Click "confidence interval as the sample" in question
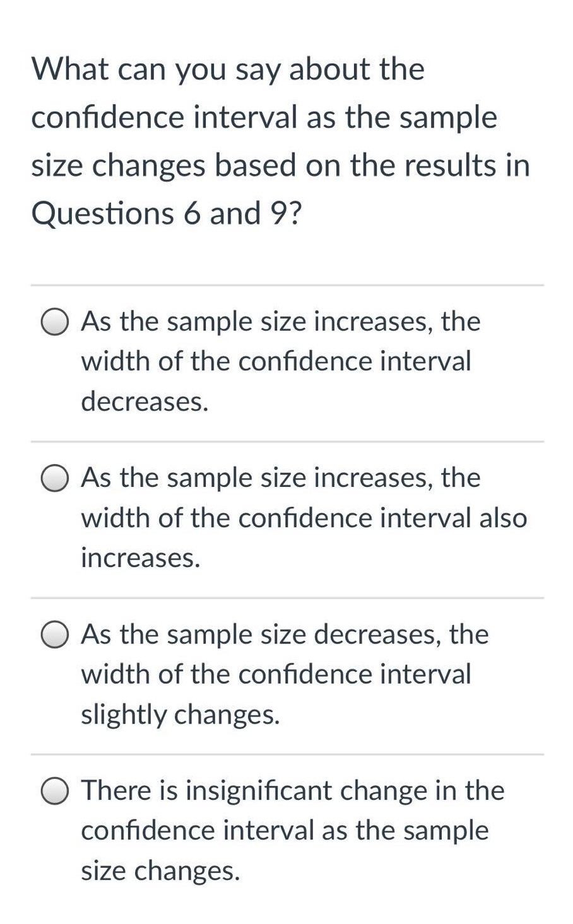The image size is (573, 924). 264,117
